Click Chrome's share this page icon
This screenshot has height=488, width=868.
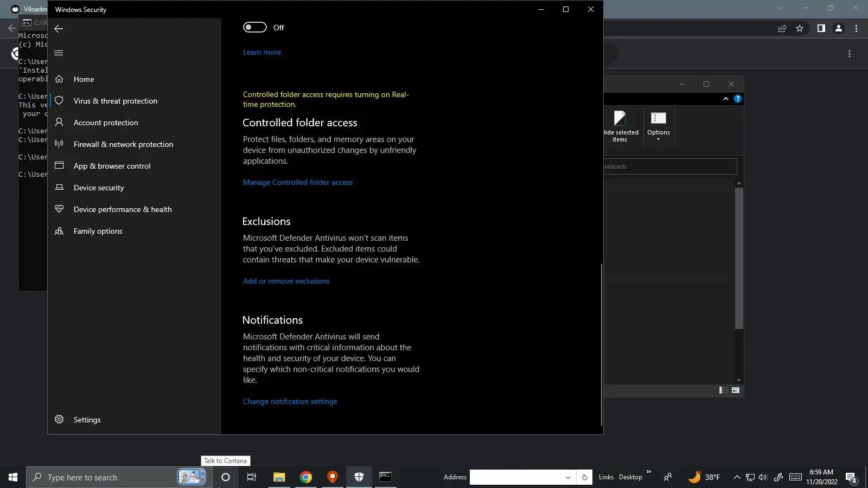782,29
